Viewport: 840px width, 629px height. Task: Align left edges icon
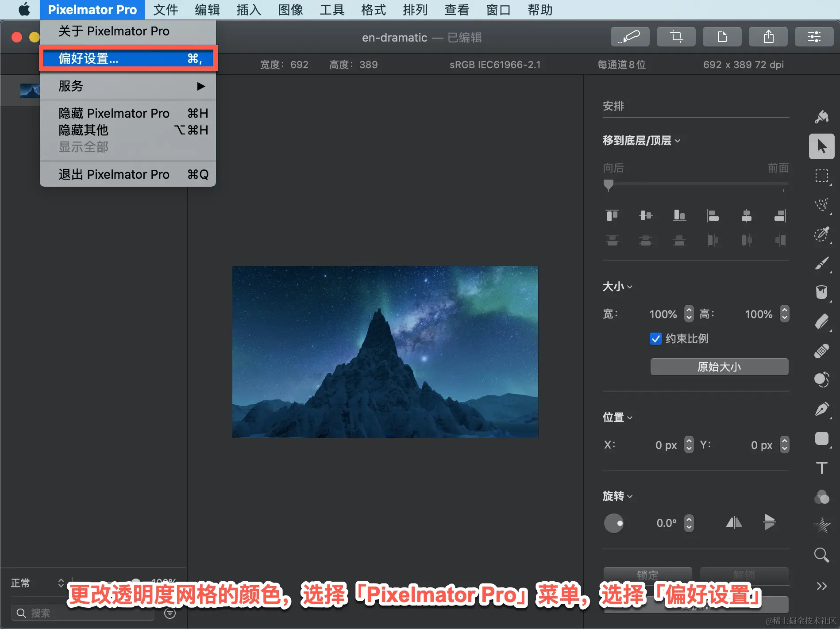coord(713,215)
